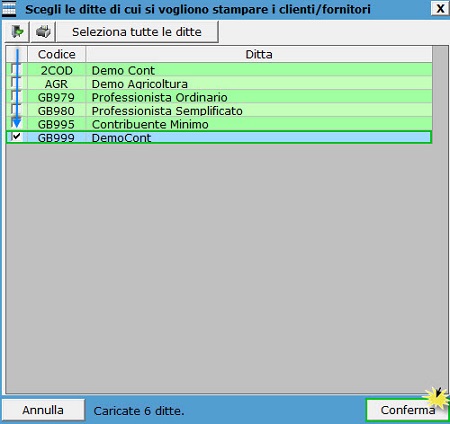Check the 2COD Demo Cont checkbox
The width and height of the screenshot is (450, 424).
click(x=16, y=70)
